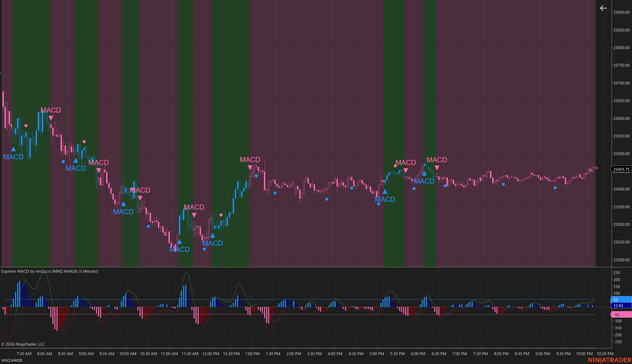
Task: Select the pink MACD down-arrow near 6:30 PM
Action: 437,167
